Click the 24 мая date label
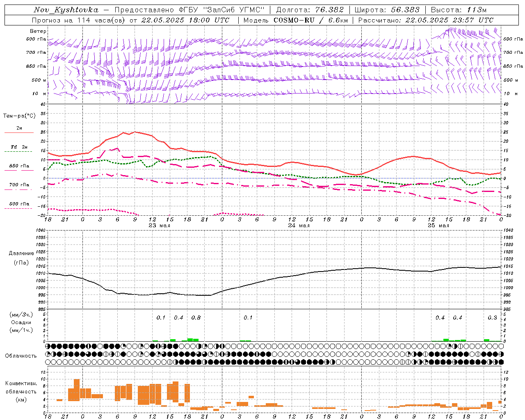525x420 pixels. coord(299,226)
